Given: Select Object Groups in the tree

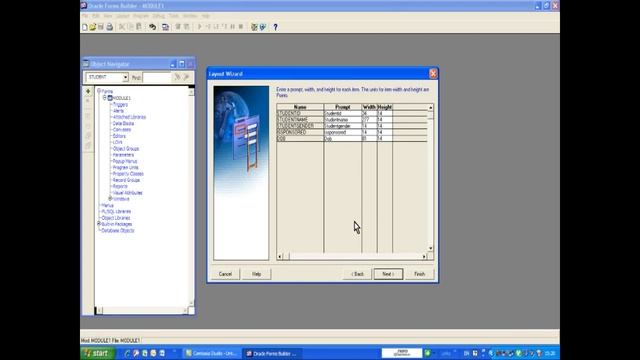Looking at the screenshot, I should pyautogui.click(x=126, y=149).
